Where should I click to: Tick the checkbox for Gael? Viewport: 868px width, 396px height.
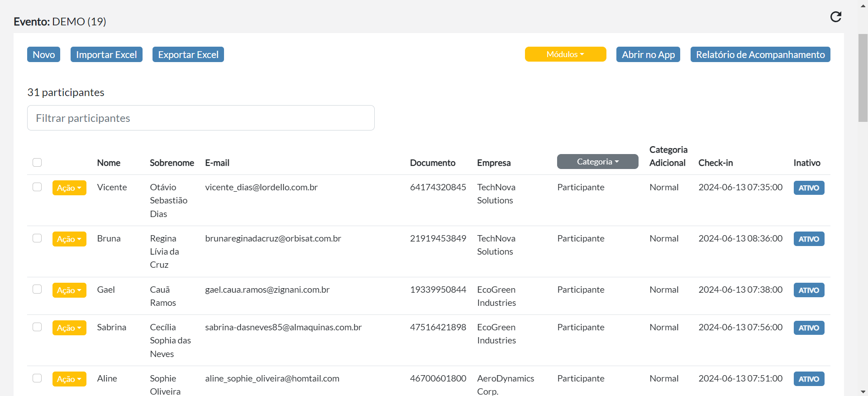(x=37, y=289)
